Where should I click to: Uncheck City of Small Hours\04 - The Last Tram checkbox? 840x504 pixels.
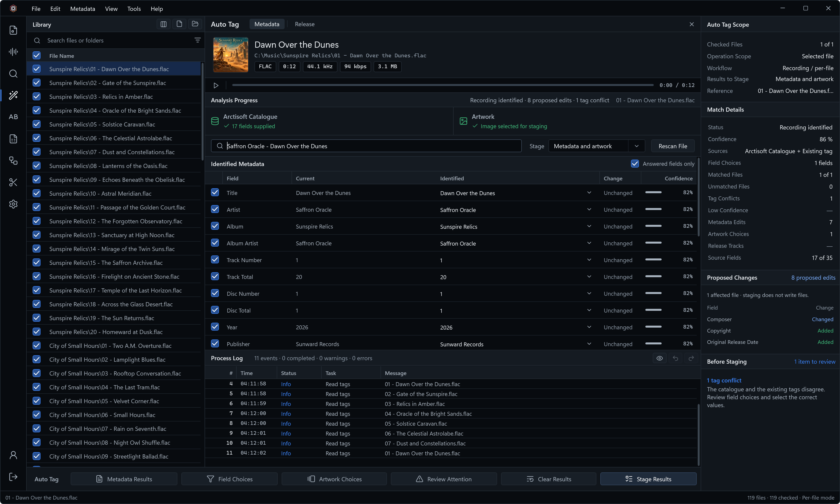(37, 387)
